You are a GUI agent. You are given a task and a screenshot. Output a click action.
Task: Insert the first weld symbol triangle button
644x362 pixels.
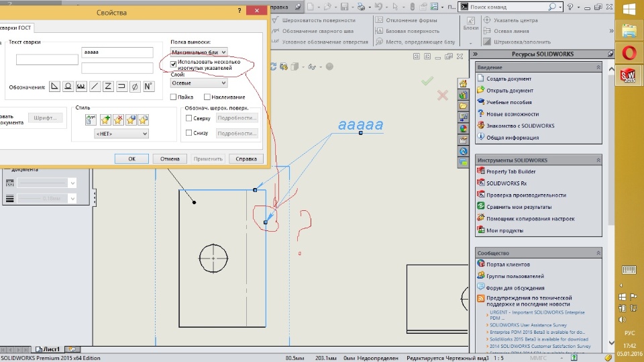pos(54,87)
